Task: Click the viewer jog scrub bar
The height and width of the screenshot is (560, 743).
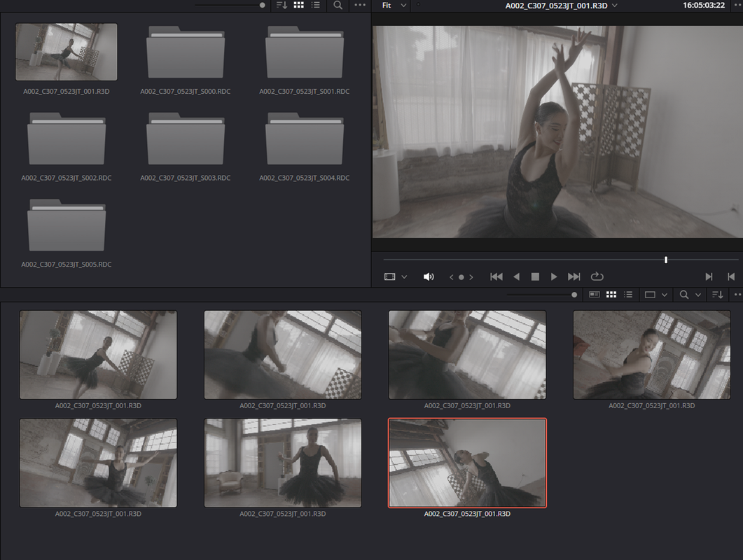Action: tap(561, 260)
